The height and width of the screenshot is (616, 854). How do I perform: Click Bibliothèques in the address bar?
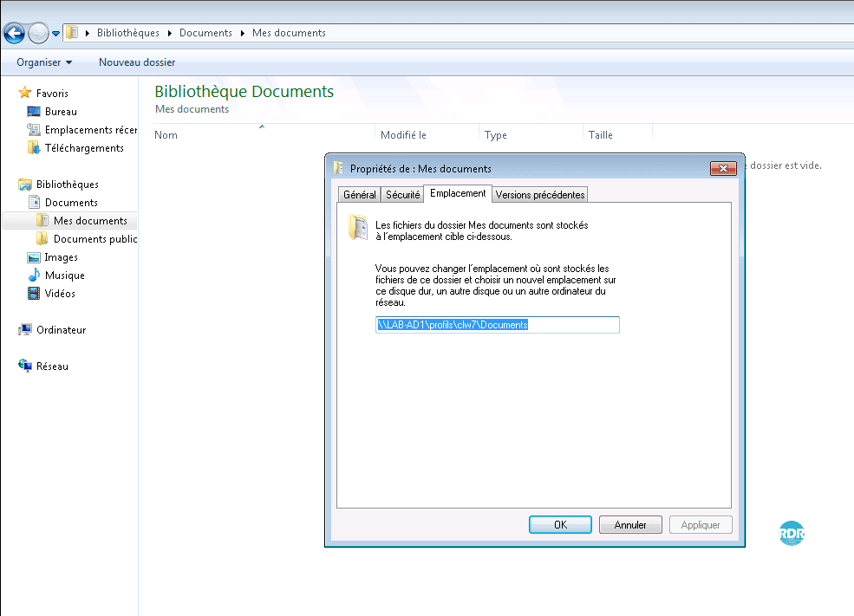128,33
